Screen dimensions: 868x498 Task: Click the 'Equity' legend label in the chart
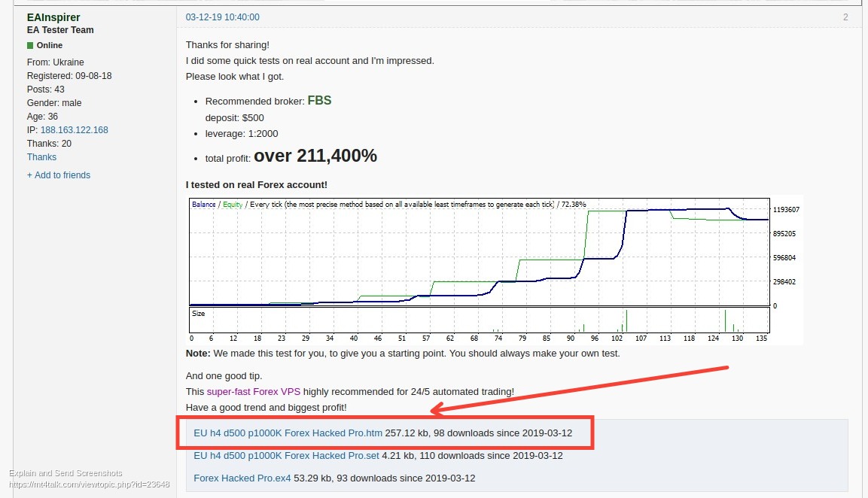[x=233, y=204]
